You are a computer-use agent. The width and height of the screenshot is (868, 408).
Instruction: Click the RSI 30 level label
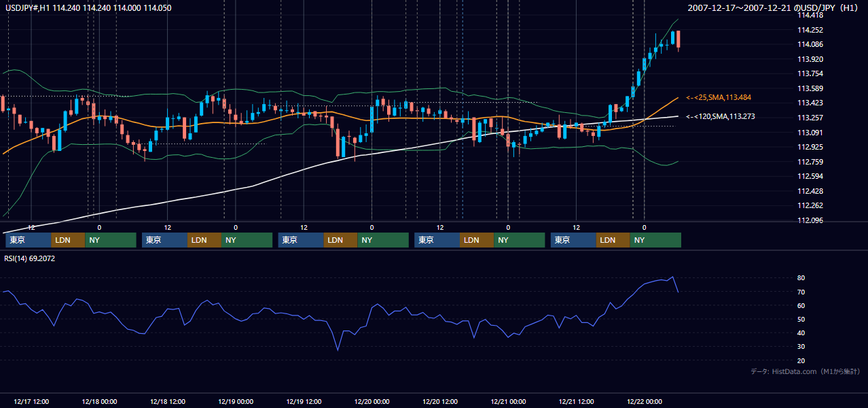click(x=801, y=347)
